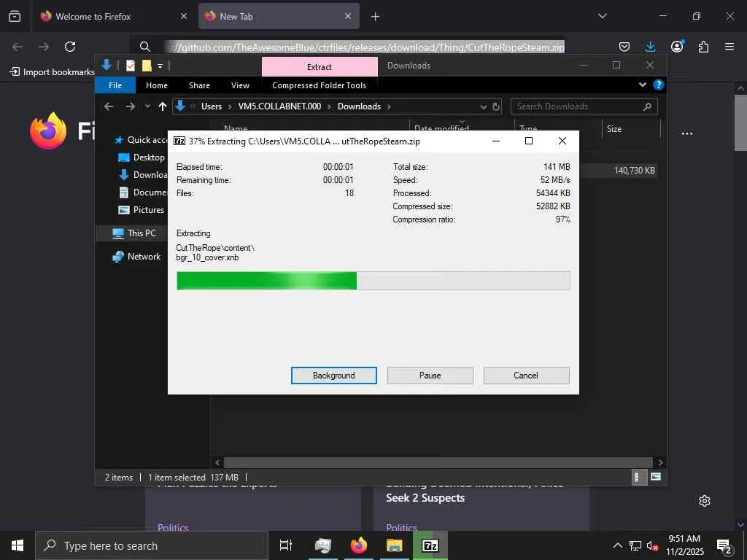Click File Explorer taskbar icon
Viewport: 747px width, 560px height.
pos(395,545)
